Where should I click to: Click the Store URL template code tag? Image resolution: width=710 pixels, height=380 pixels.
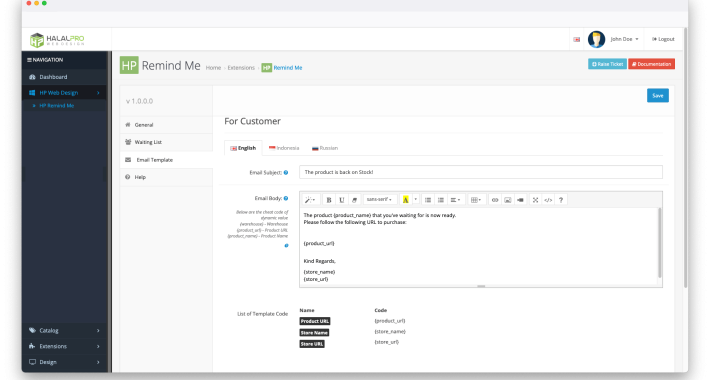[x=312, y=344]
